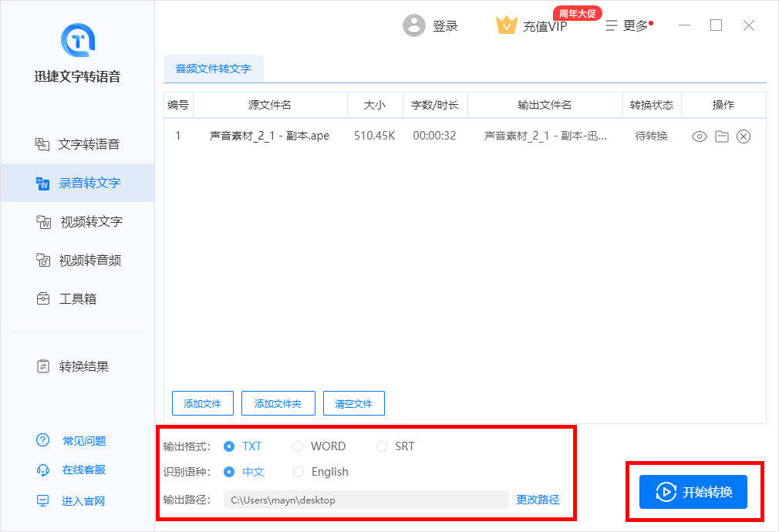Open 常见问题 help link
This screenshot has height=532, width=779.
tap(71, 440)
